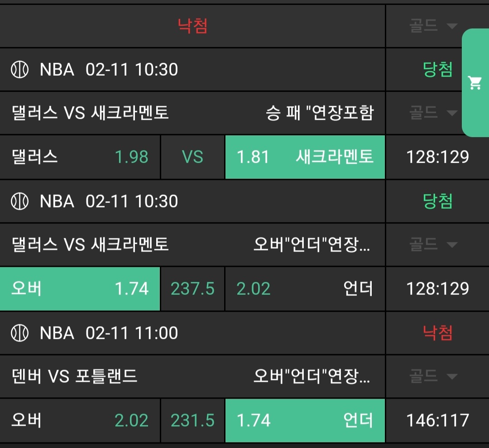Toggle the 오버 1.74 selection
This screenshot has width=489, height=448.
pyautogui.click(x=80, y=289)
